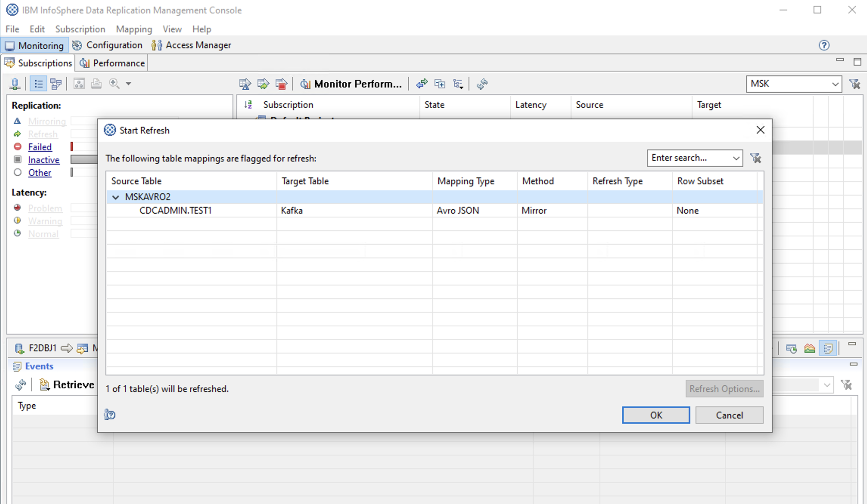Toggle the diagram view toolbar button
867x504 pixels.
coord(55,84)
